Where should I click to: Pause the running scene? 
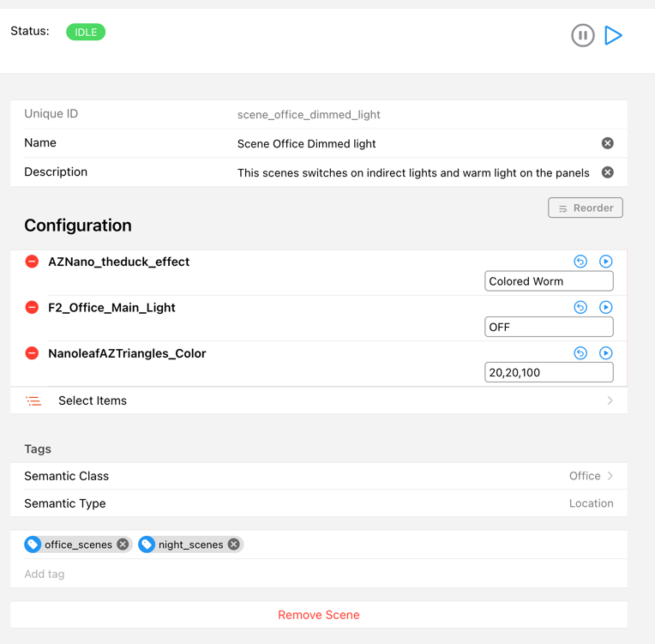(582, 36)
